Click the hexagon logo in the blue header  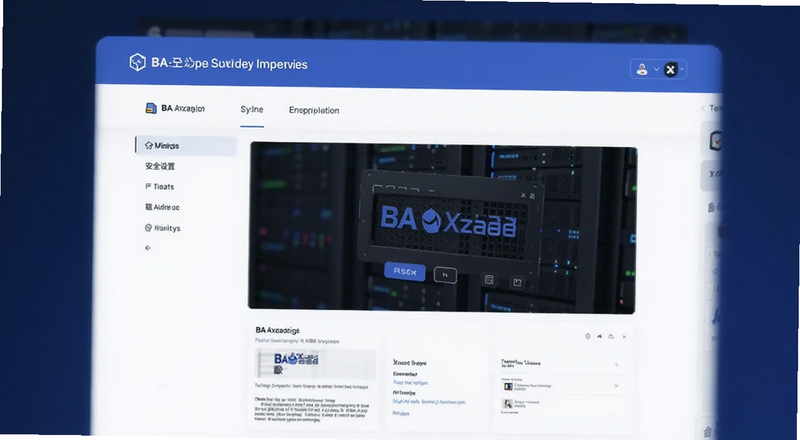tap(137, 62)
